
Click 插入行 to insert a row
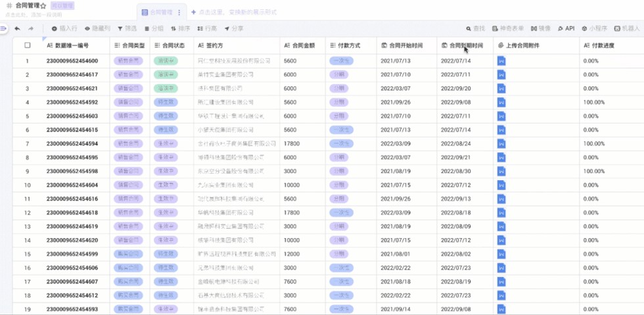click(64, 29)
